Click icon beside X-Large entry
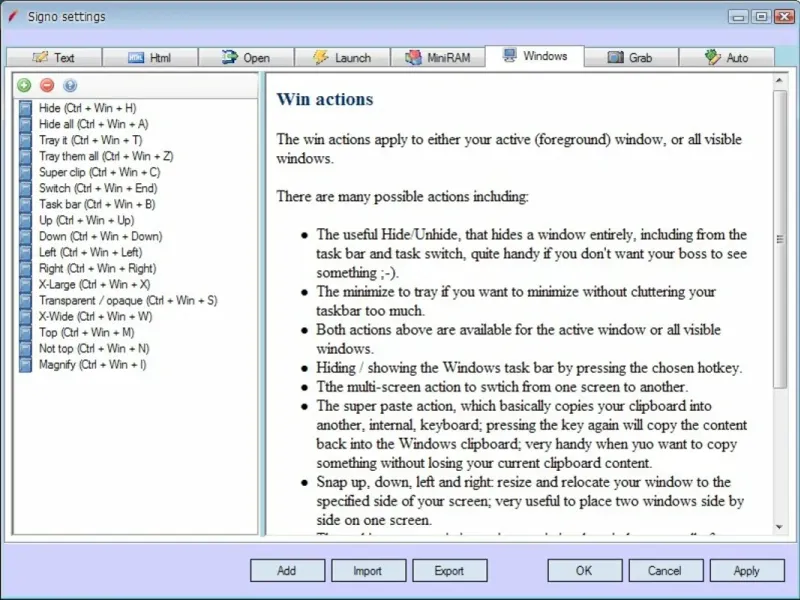This screenshot has height=600, width=800. click(26, 285)
